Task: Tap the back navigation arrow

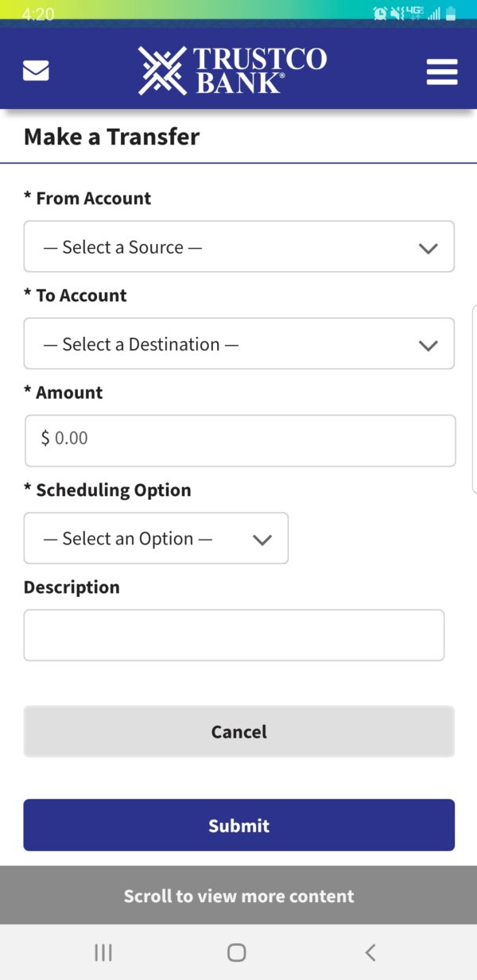Action: pos(370,951)
